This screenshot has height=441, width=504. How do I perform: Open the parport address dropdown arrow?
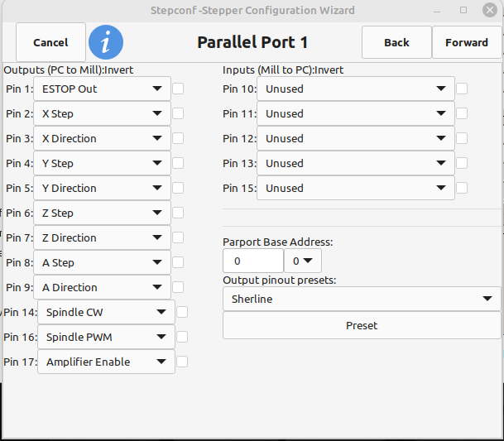303,261
